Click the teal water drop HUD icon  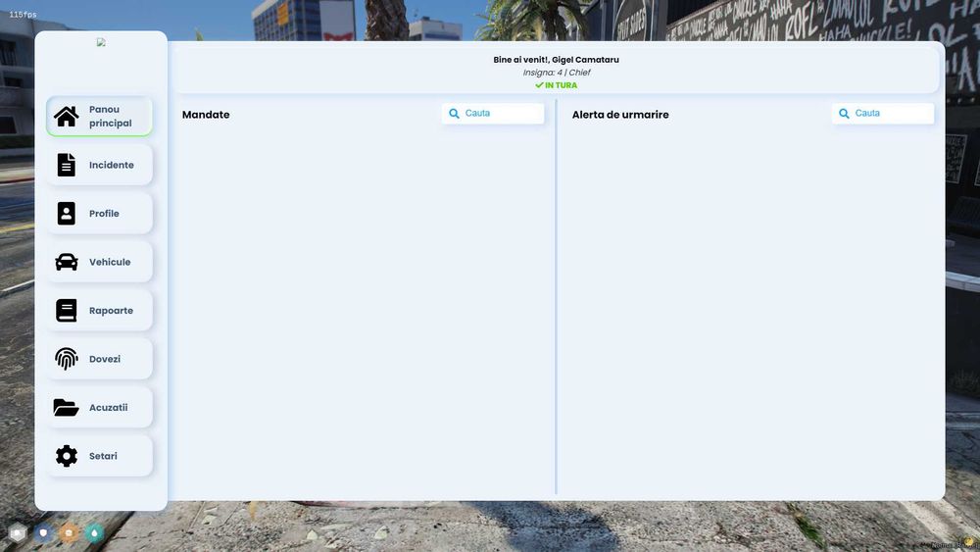(x=94, y=532)
